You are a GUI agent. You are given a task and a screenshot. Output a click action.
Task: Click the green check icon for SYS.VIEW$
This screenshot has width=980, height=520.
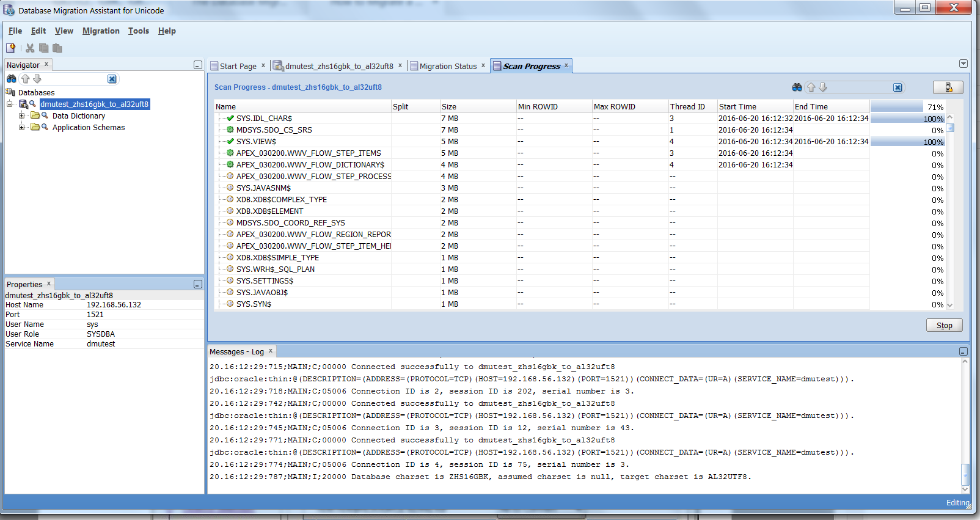click(230, 141)
